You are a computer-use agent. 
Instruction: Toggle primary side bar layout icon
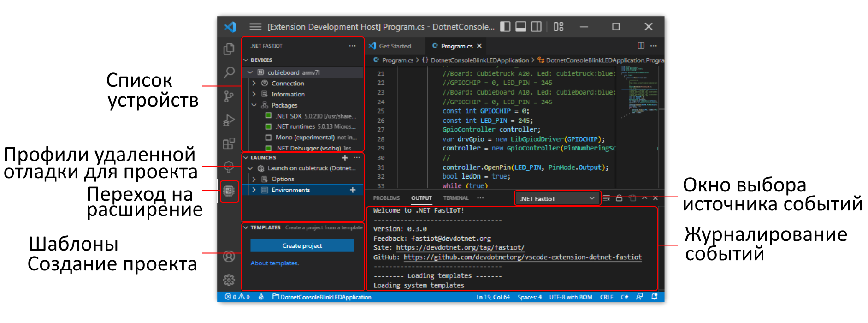pos(505,27)
